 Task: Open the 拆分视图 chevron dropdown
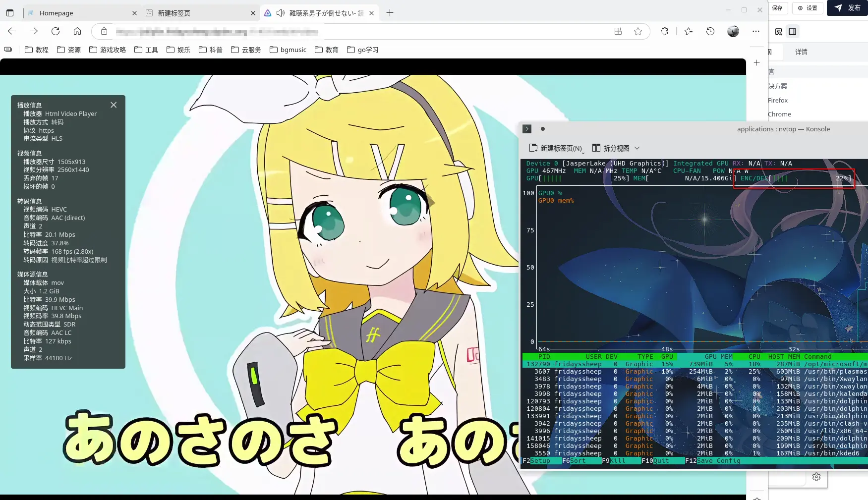[637, 148]
